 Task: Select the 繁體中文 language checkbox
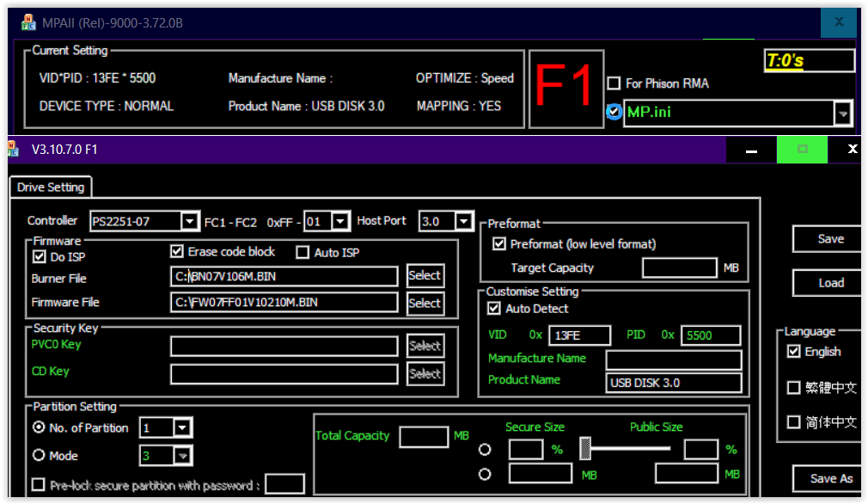click(x=793, y=387)
